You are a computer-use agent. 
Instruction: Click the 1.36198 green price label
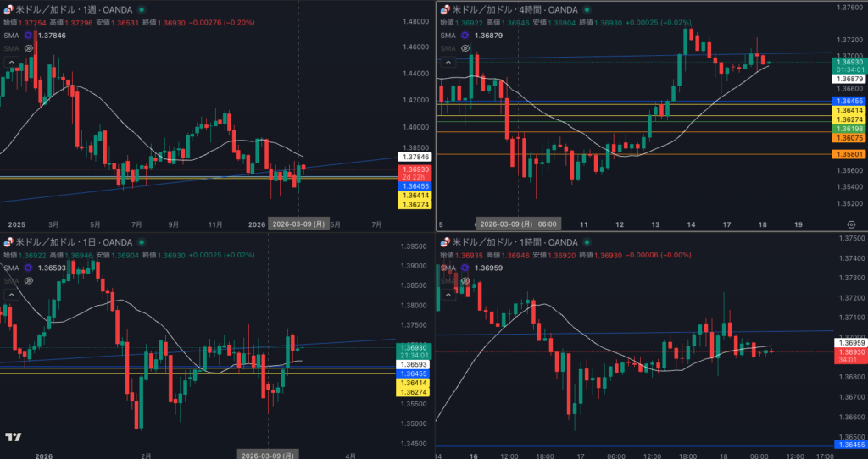849,129
